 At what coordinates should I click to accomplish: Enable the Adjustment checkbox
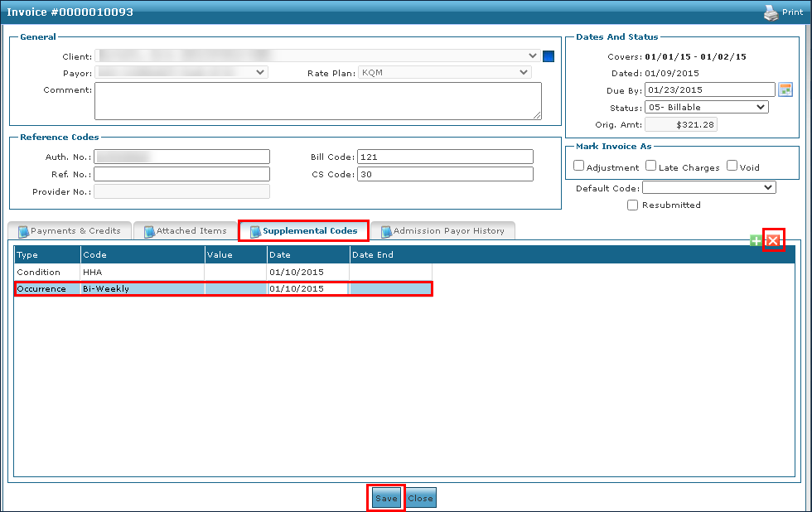[579, 166]
